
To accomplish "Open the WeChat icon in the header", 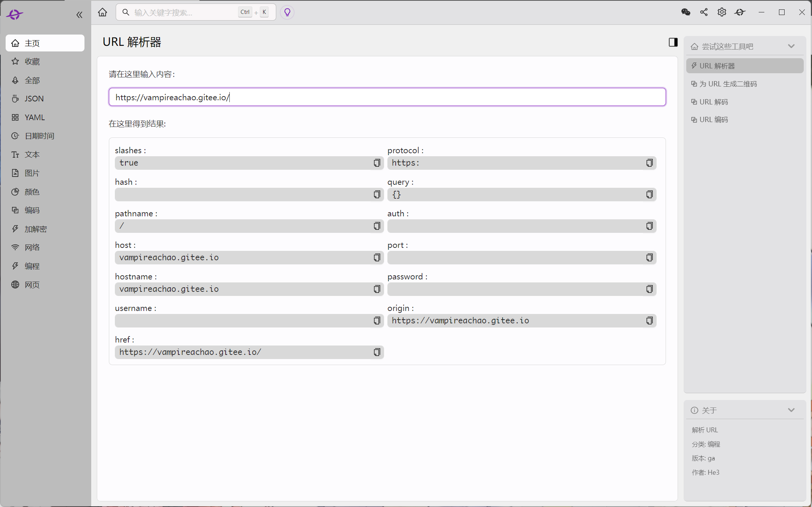I will [x=685, y=12].
